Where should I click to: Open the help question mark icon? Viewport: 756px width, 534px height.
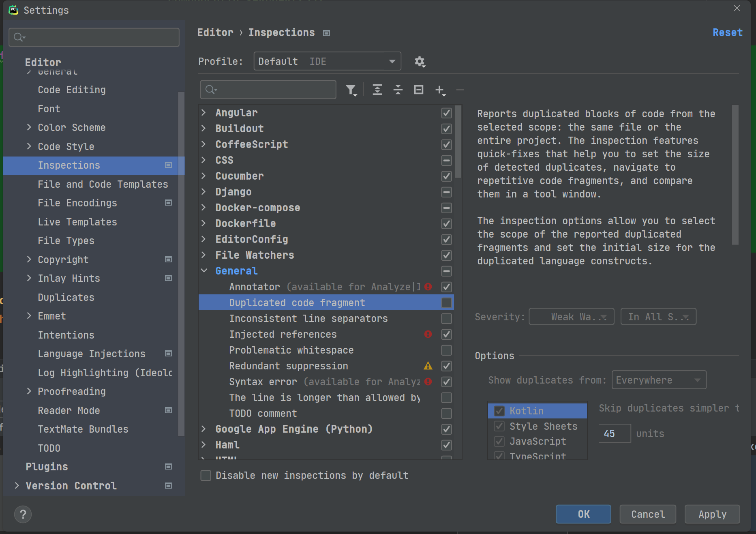coord(23,514)
